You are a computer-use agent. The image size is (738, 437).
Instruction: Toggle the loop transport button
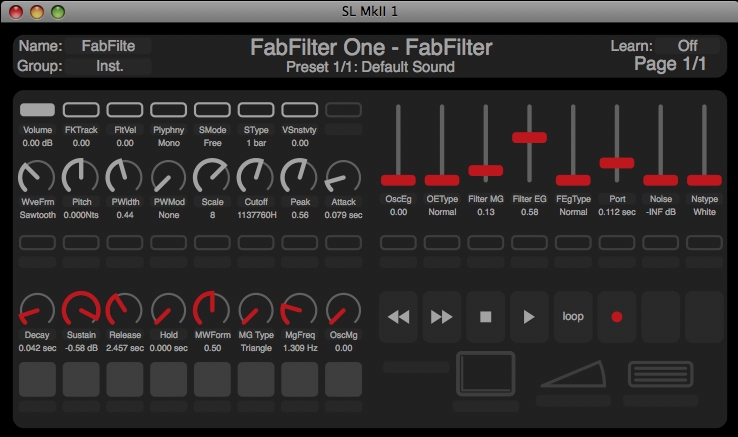(573, 317)
